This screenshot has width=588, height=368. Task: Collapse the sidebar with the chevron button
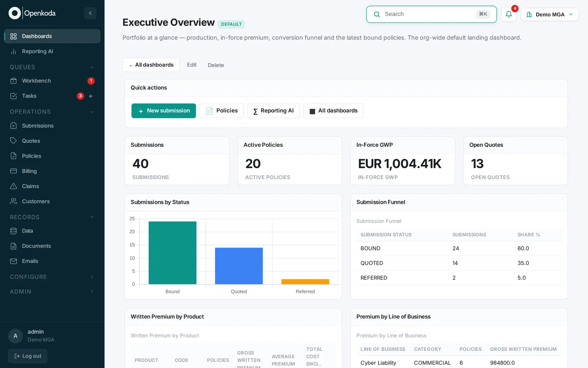click(90, 13)
